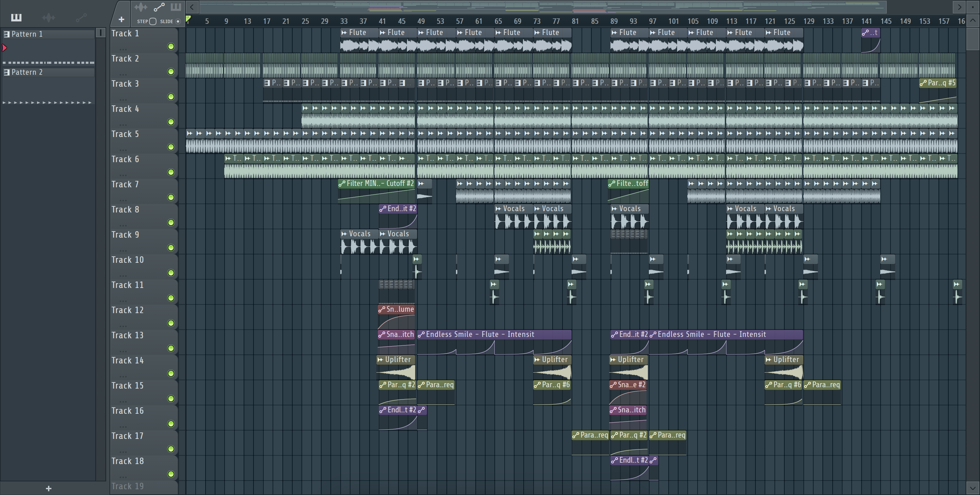
Task: Add a new pattern with the bottom plus
Action: (x=49, y=488)
